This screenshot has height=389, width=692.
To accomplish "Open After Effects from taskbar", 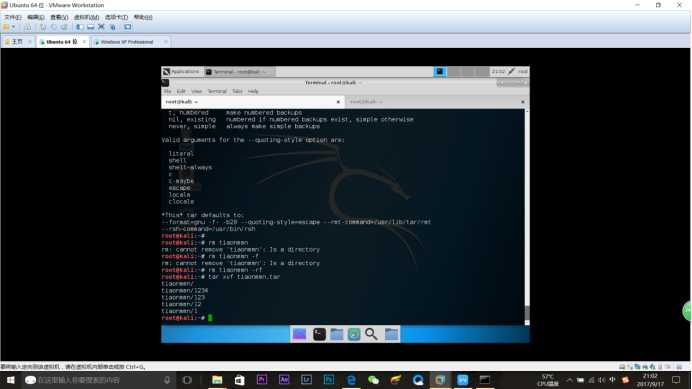I will (284, 380).
